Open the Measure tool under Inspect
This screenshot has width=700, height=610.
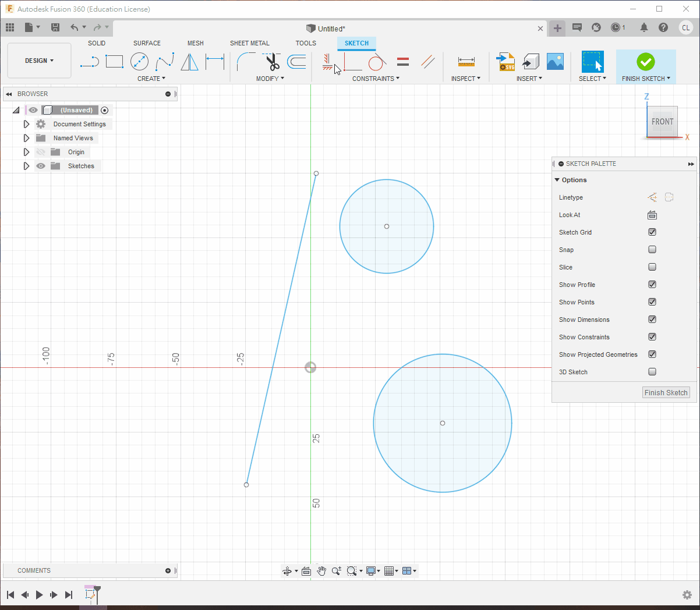(466, 62)
